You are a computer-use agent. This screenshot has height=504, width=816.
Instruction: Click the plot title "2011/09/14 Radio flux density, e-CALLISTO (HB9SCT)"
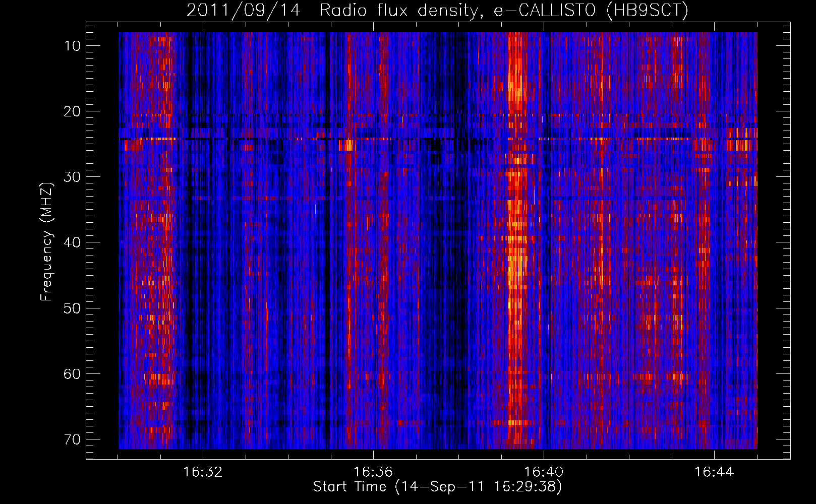point(437,11)
